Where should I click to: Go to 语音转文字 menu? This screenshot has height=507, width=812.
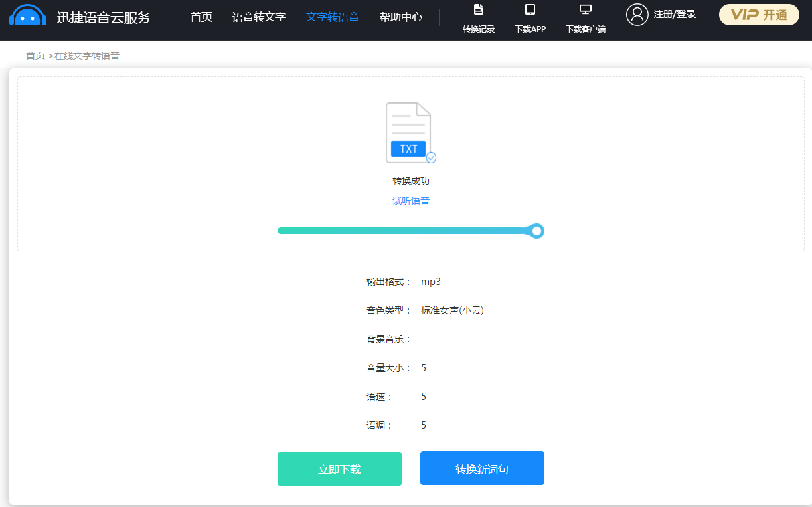[x=259, y=17]
